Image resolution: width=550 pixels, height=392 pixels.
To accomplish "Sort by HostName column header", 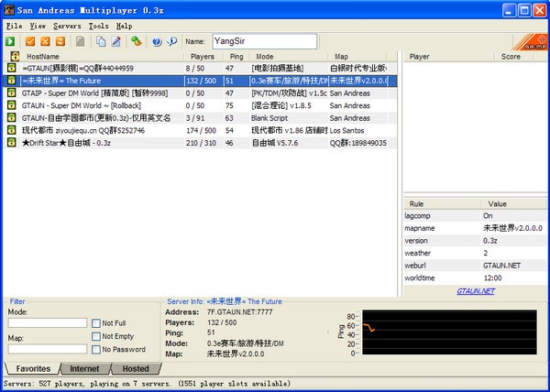I will (x=102, y=57).
